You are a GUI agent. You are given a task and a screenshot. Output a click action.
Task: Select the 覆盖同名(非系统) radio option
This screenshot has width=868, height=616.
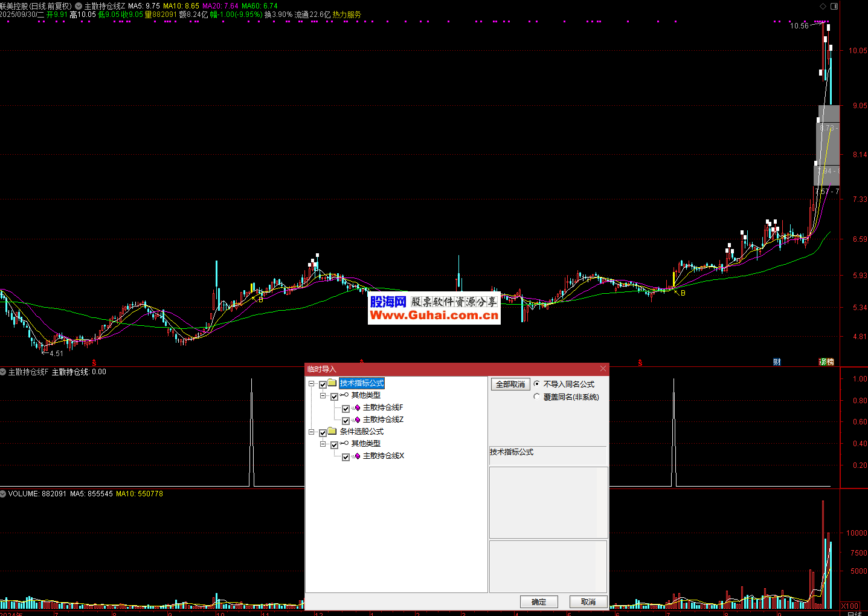[x=537, y=397]
